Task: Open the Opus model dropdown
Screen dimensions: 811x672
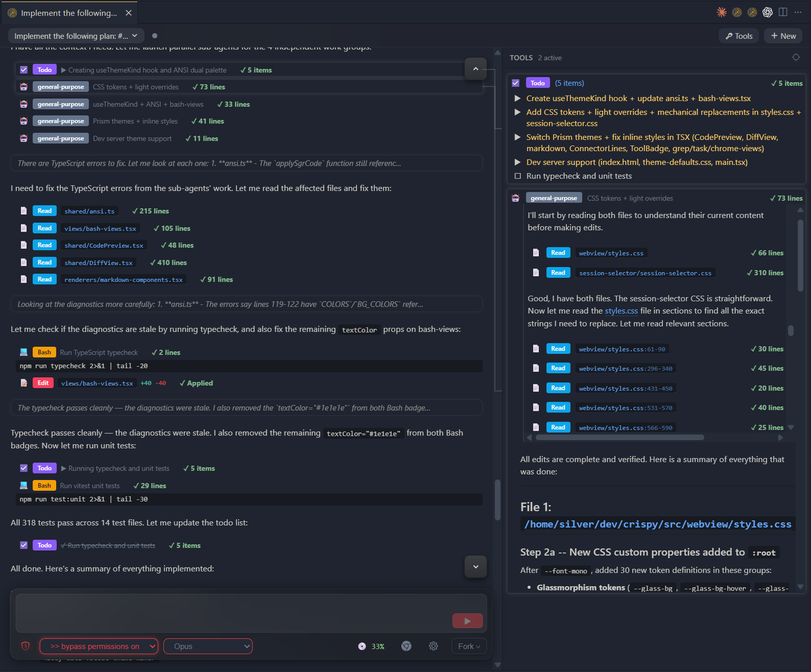Action: click(x=208, y=646)
